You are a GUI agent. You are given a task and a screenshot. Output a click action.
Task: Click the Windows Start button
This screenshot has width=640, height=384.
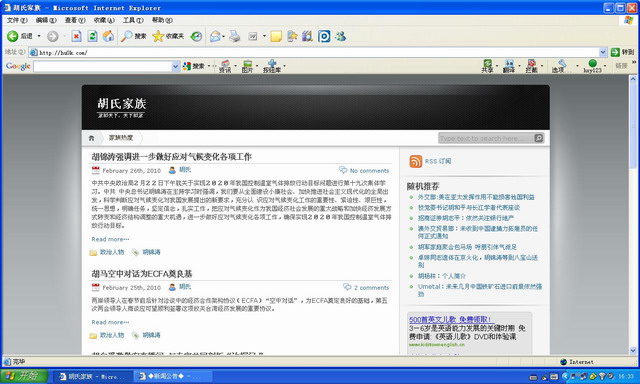coord(24,376)
